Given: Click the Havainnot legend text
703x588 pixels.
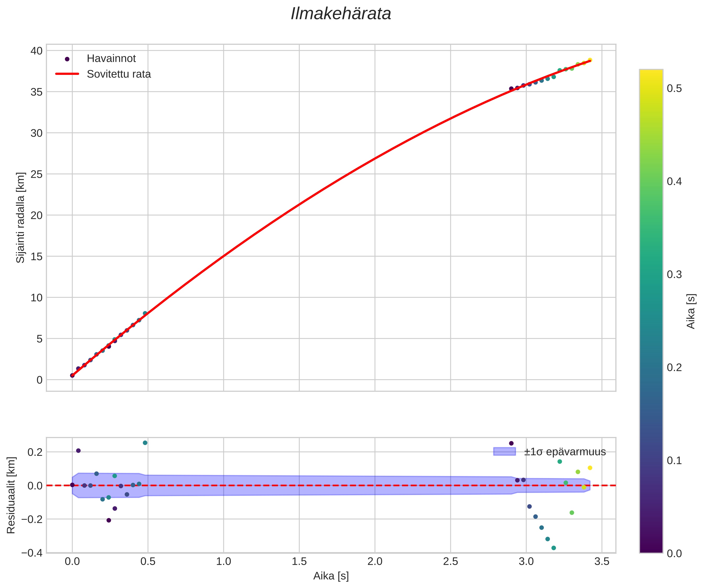Looking at the screenshot, I should point(111,59).
